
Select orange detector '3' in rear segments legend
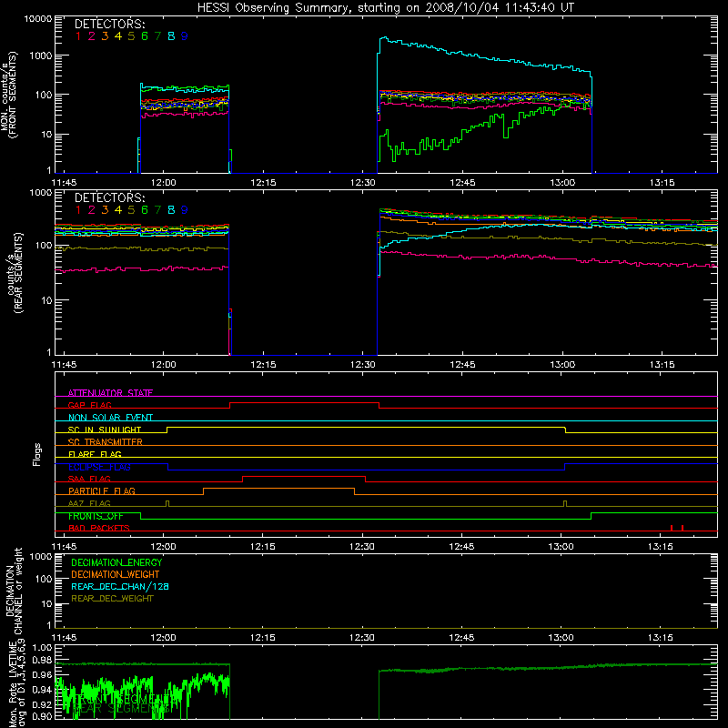105,210
